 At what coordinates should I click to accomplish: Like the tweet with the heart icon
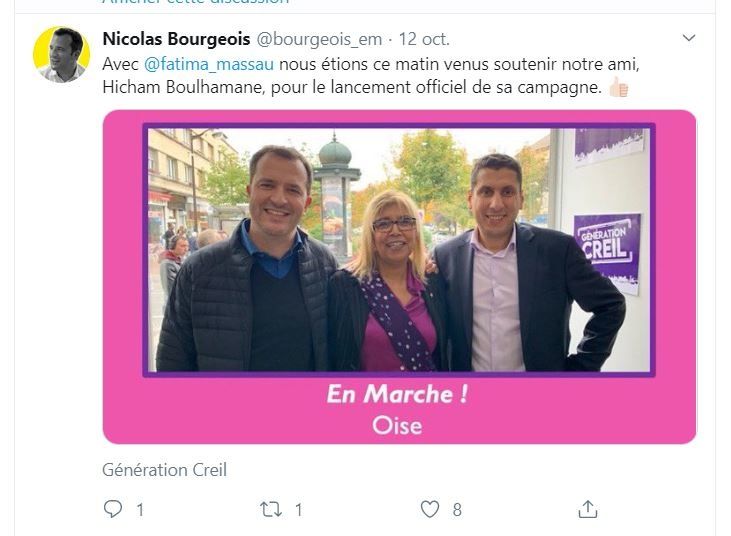(x=430, y=509)
